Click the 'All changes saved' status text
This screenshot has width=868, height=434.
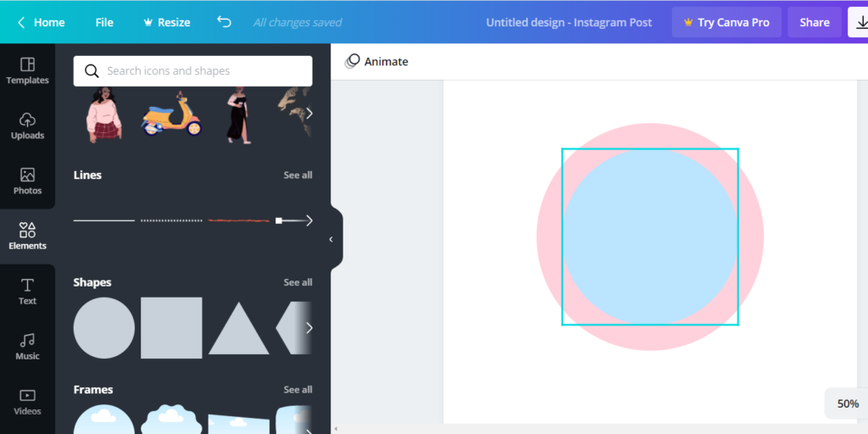point(298,22)
